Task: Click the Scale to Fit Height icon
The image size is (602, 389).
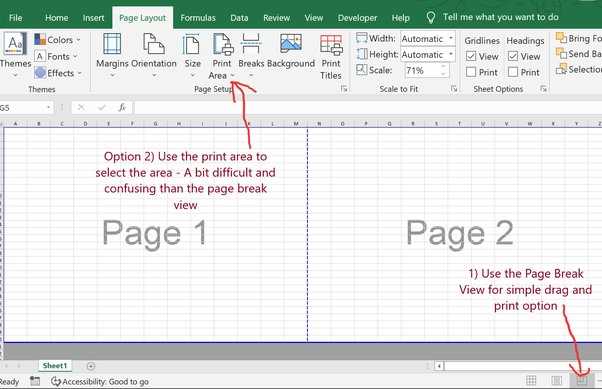Action: pos(361,54)
